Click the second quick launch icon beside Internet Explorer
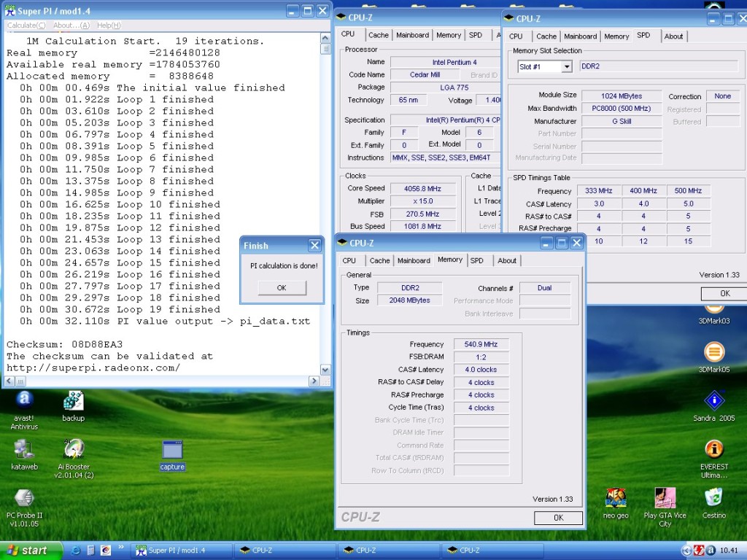The width and height of the screenshot is (747, 560). [90, 551]
